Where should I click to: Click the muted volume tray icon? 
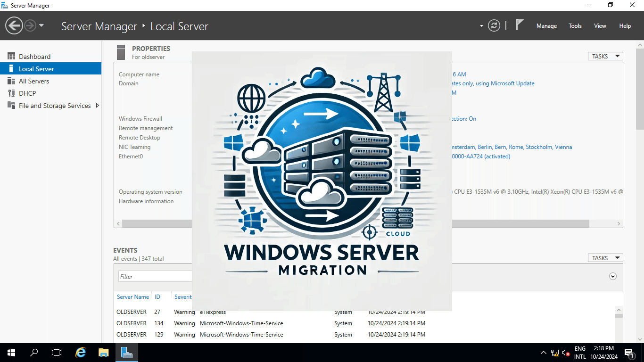pyautogui.click(x=566, y=353)
